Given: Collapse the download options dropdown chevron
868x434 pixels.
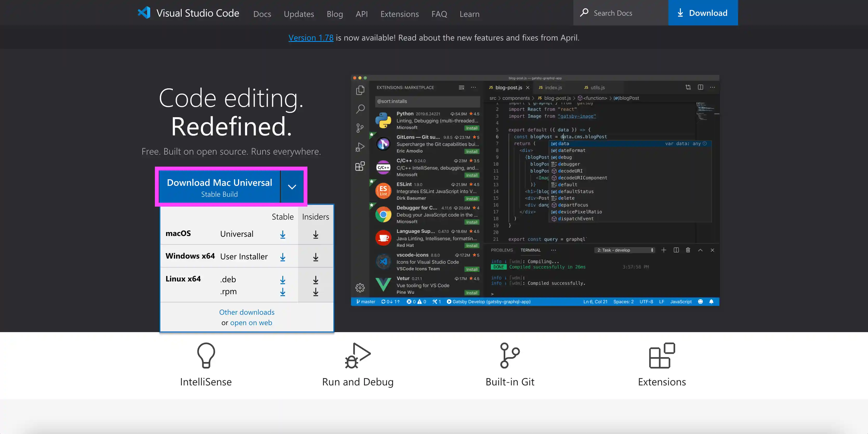Looking at the screenshot, I should (292, 187).
